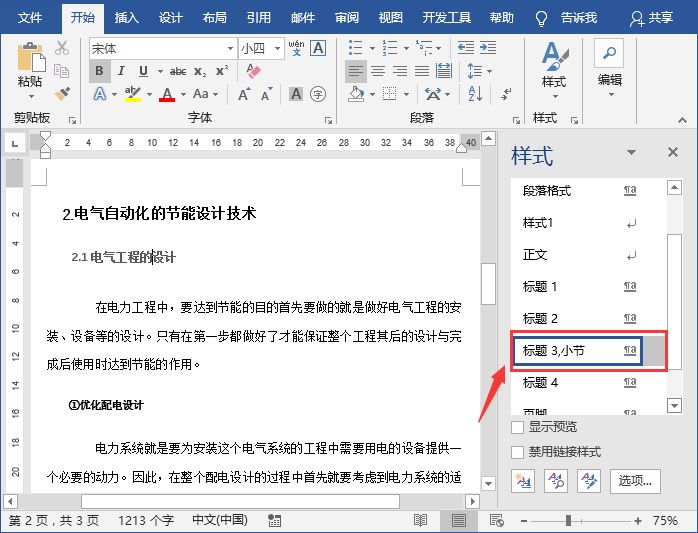Select Center paragraph alignment

click(378, 71)
